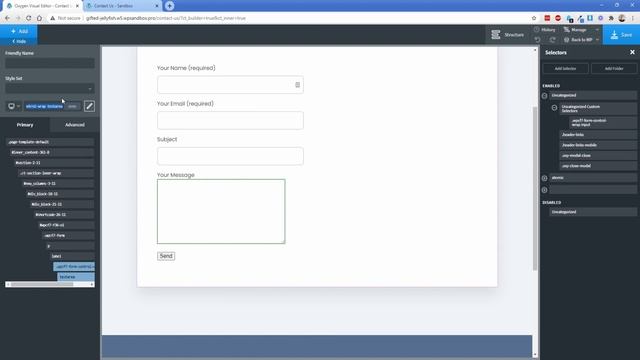Open the Manage dropdown menu
640x360 pixels.
581,30
